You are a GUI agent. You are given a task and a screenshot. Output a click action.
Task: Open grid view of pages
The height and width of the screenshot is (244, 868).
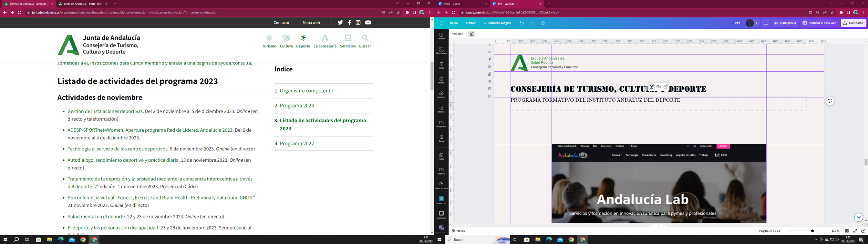847,231
